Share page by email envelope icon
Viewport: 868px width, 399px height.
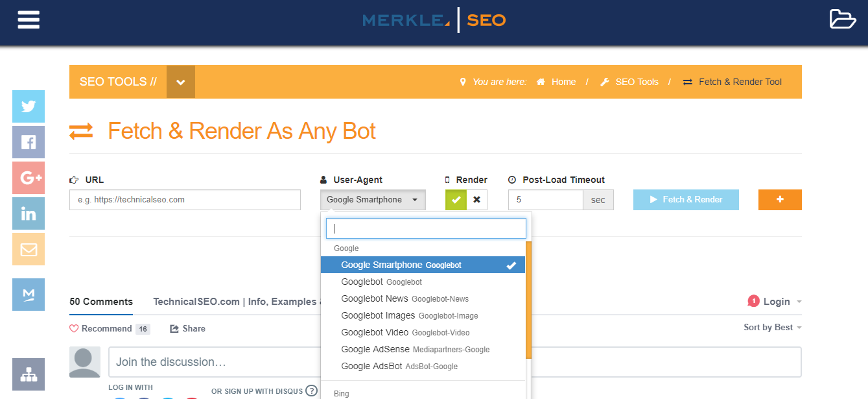29,249
